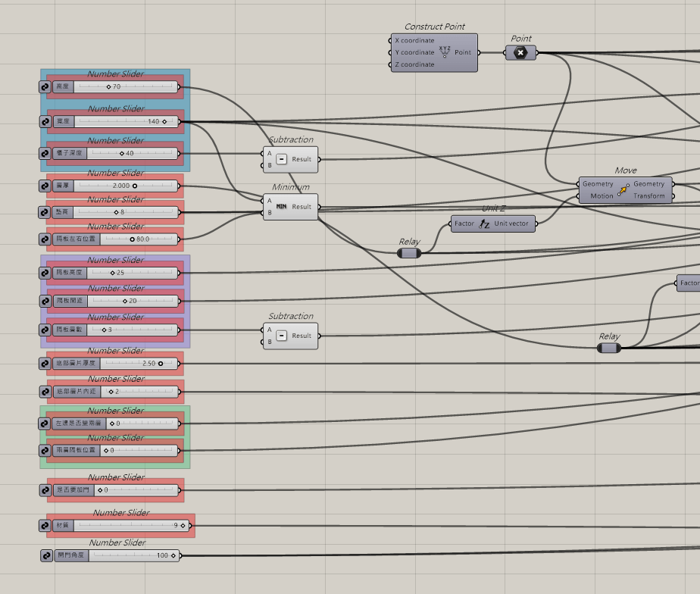The height and width of the screenshot is (594, 700).
Task: Click the Point parameter hexagon icon
Action: click(520, 53)
